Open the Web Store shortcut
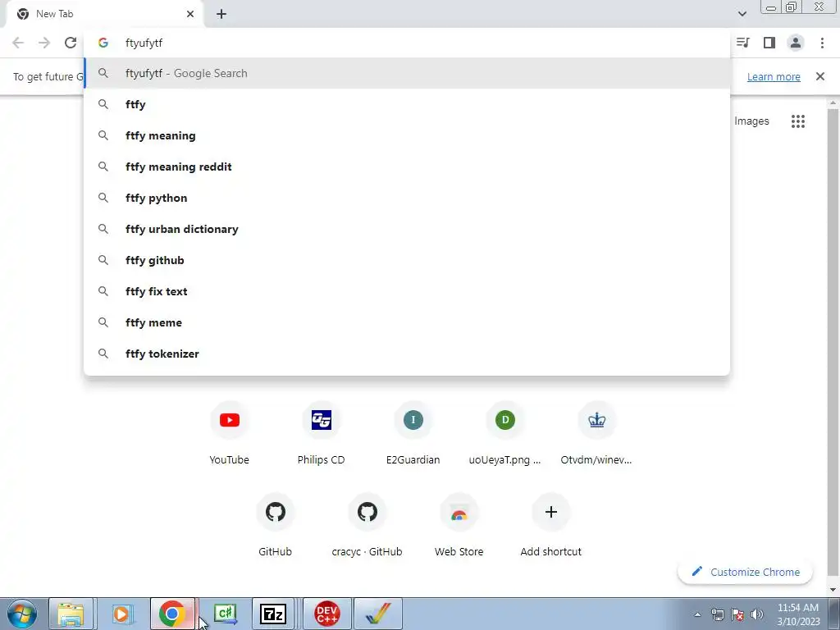This screenshot has height=630, width=840. point(459,526)
